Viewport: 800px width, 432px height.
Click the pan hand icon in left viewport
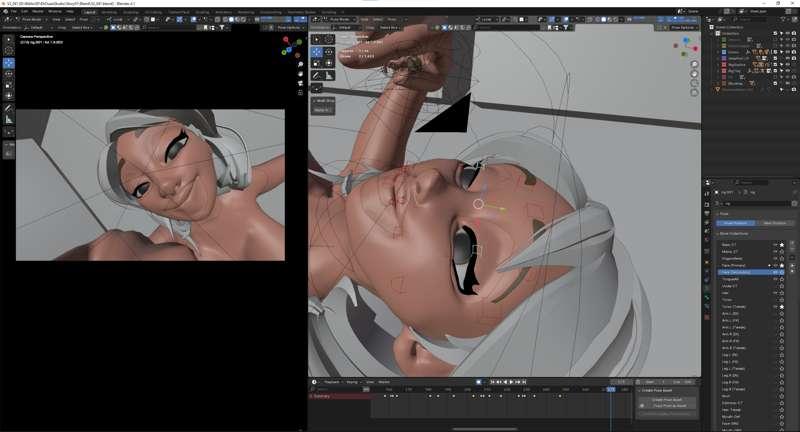(x=301, y=74)
